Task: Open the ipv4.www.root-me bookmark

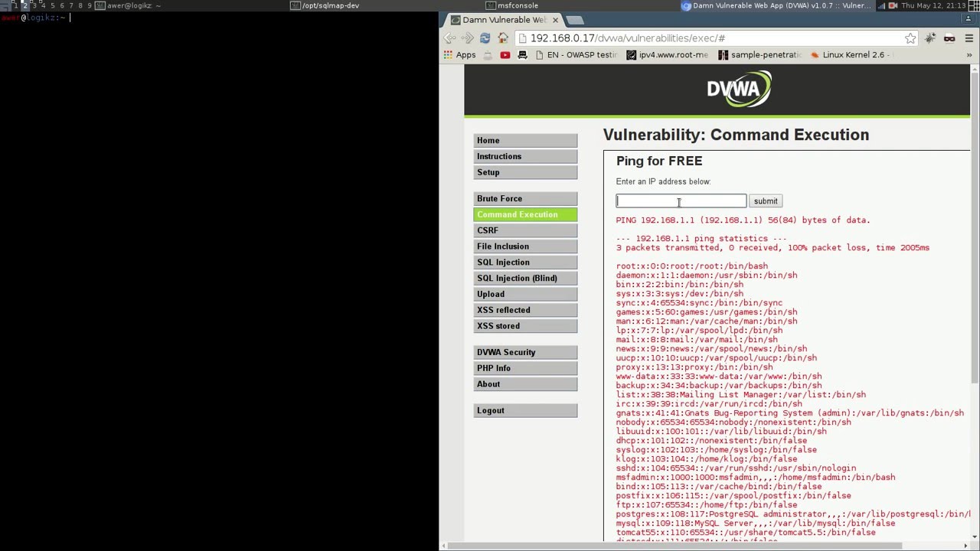Action: coord(668,55)
